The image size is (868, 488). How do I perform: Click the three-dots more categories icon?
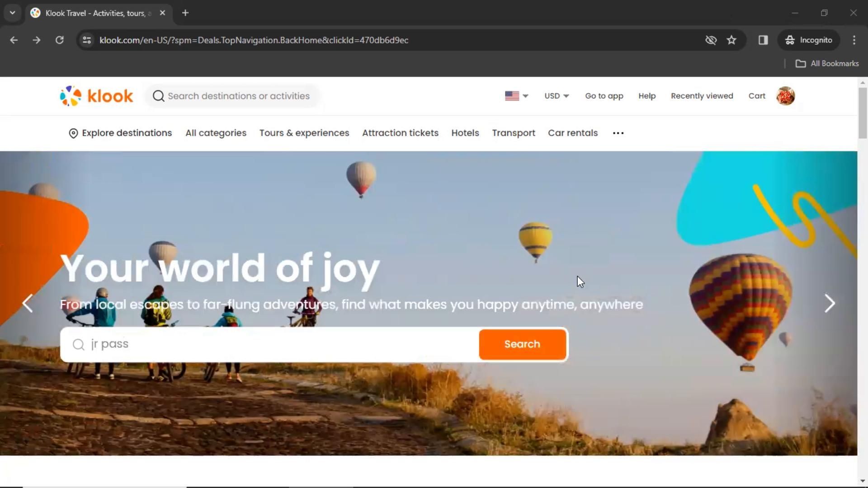point(618,133)
